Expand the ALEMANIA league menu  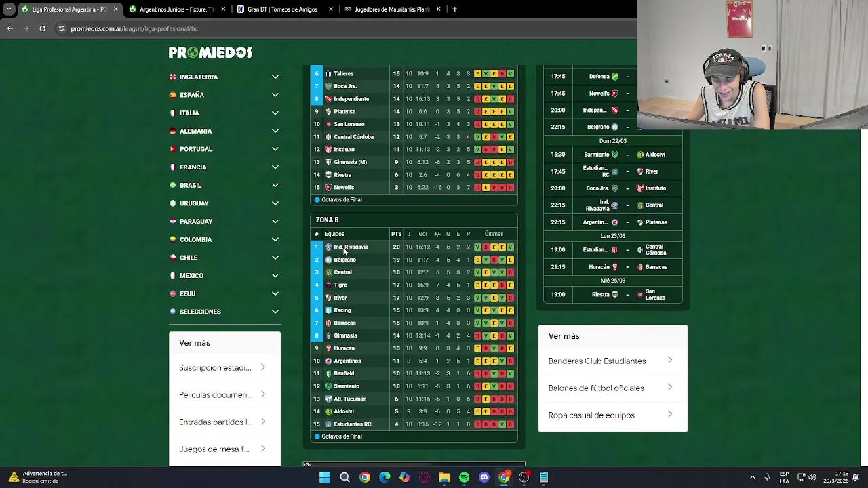[x=224, y=131]
